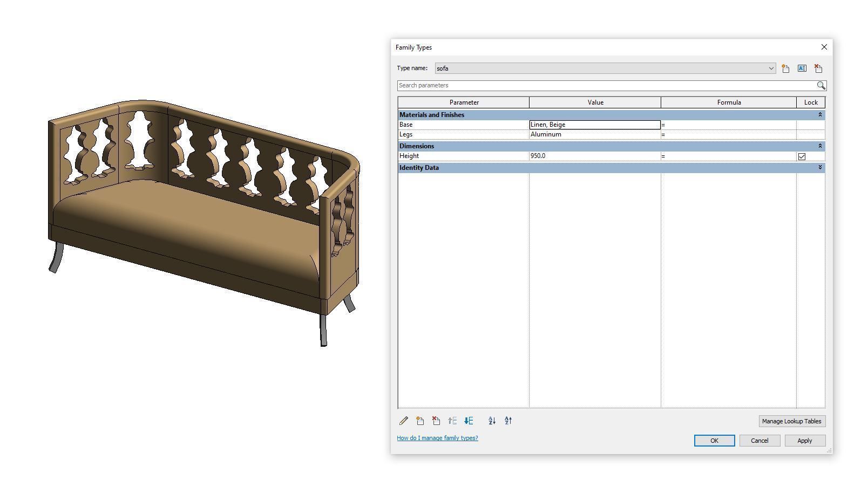This screenshot has height=501, width=868.
Task: Sort parameters in ascending order
Action: point(492,421)
